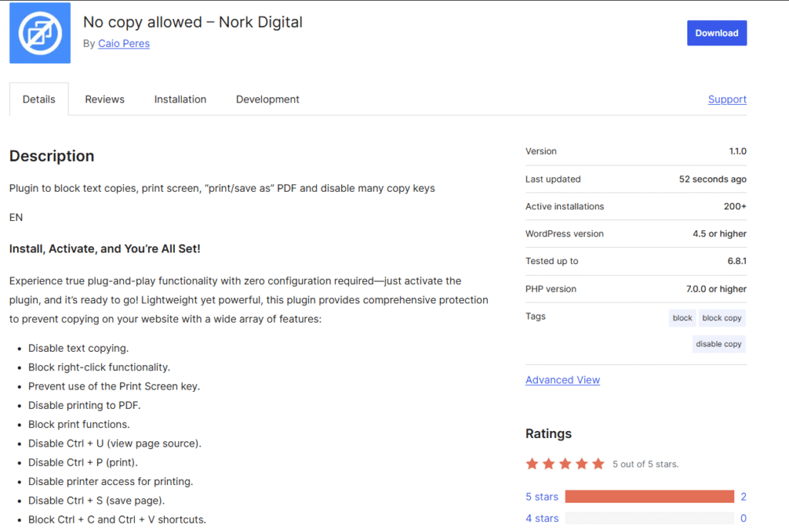Screen dimensions: 789x532
Task: Click the 'Ratings' heading
Action: coord(549,434)
